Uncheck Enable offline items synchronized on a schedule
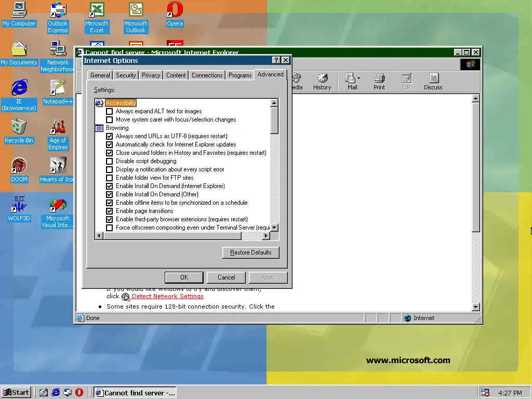 coord(109,203)
